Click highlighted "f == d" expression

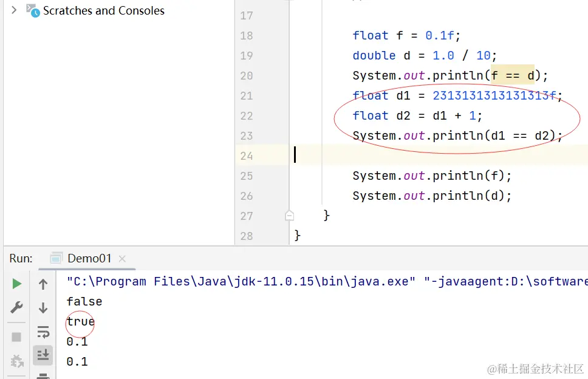click(x=512, y=76)
